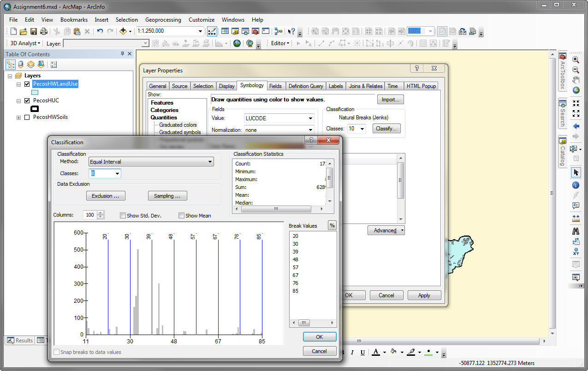588x371 pixels.
Task: Click the PecosHWLandUse cyan symbol swatch
Action: 35,92
